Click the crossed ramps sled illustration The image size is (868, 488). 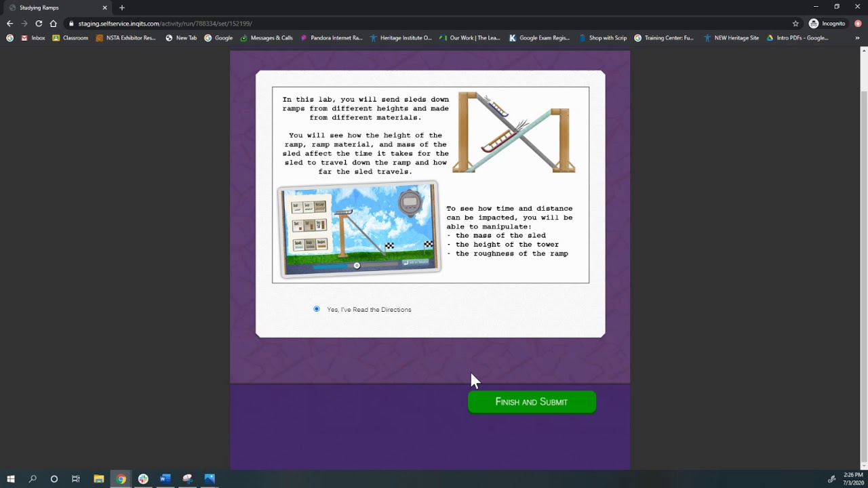(x=515, y=133)
